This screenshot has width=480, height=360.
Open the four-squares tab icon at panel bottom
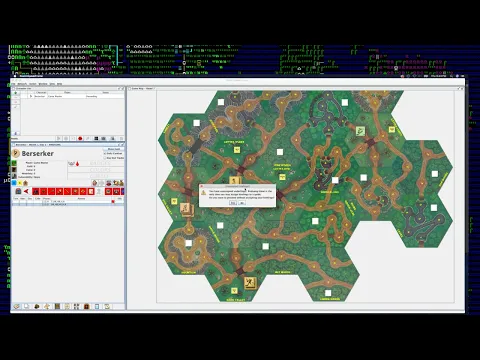tap(77, 306)
